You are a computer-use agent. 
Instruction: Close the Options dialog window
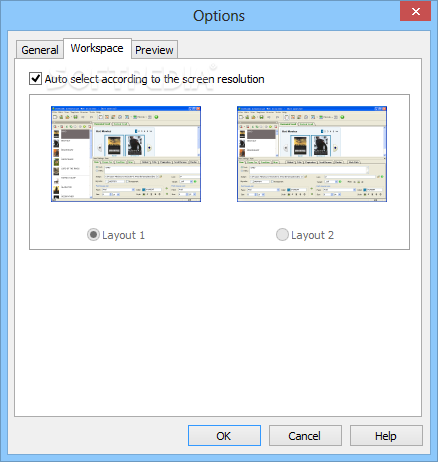click(416, 12)
